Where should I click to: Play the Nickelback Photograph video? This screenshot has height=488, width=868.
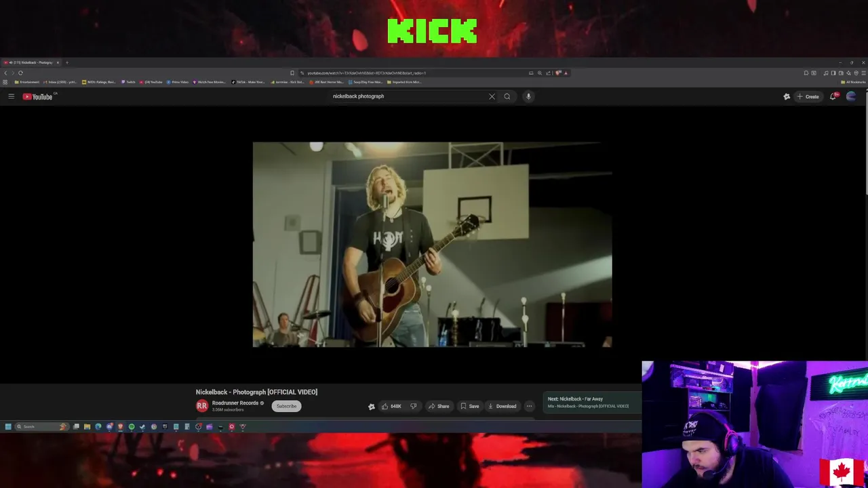[432, 244]
